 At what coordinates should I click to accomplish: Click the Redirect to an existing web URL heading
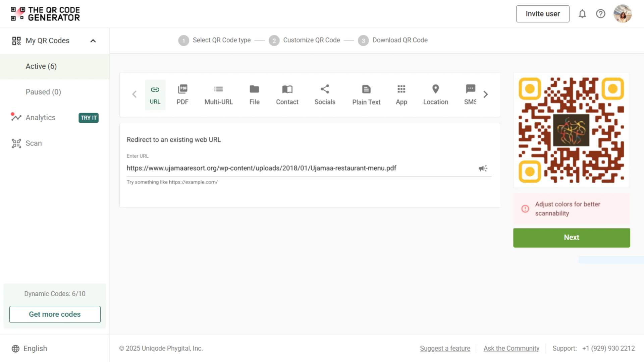(174, 140)
